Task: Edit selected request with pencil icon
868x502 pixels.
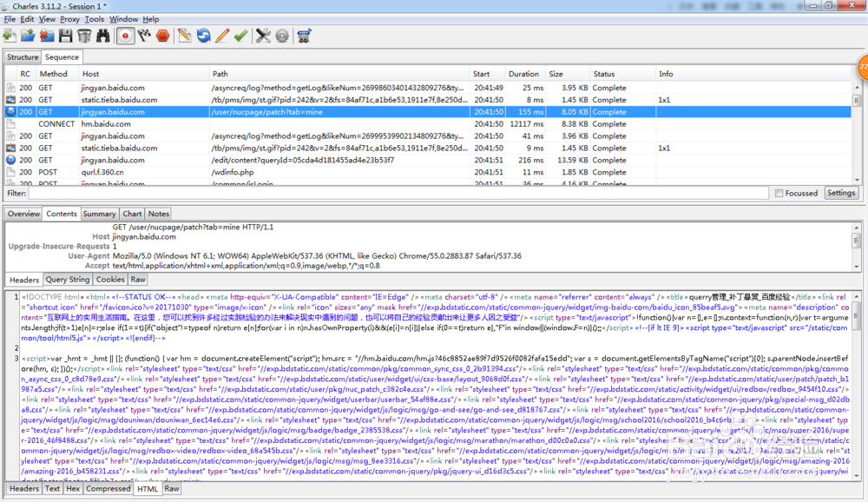Action: (222, 36)
